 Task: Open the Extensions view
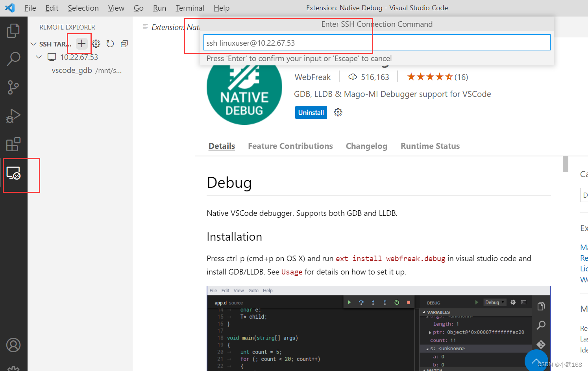point(13,145)
